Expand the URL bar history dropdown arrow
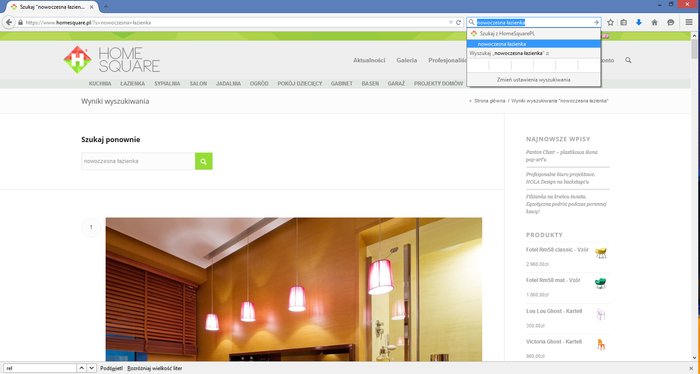The height and width of the screenshot is (374, 700). [451, 22]
